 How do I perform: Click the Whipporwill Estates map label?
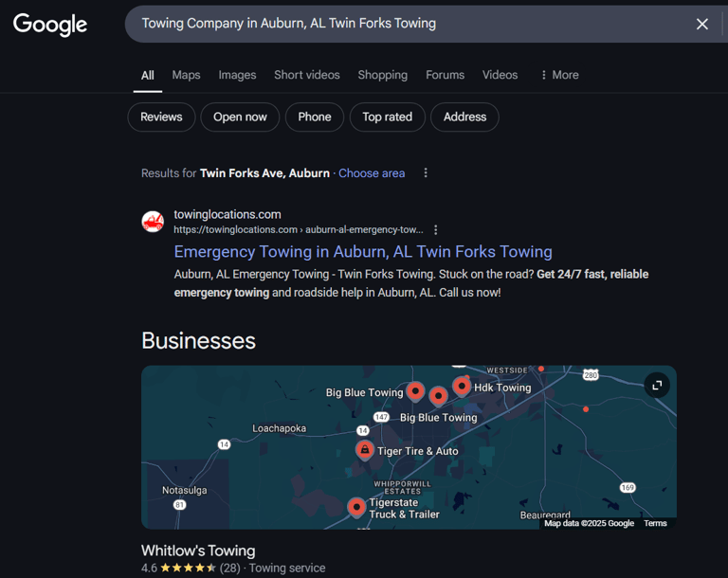[x=403, y=487]
